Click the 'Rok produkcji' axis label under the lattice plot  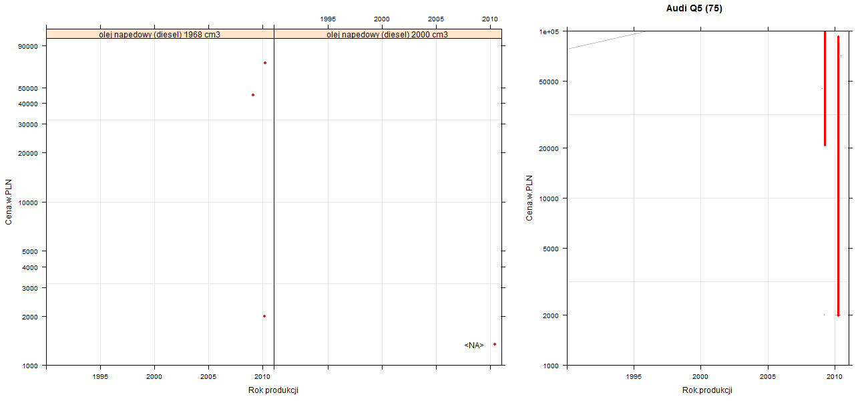(x=272, y=390)
